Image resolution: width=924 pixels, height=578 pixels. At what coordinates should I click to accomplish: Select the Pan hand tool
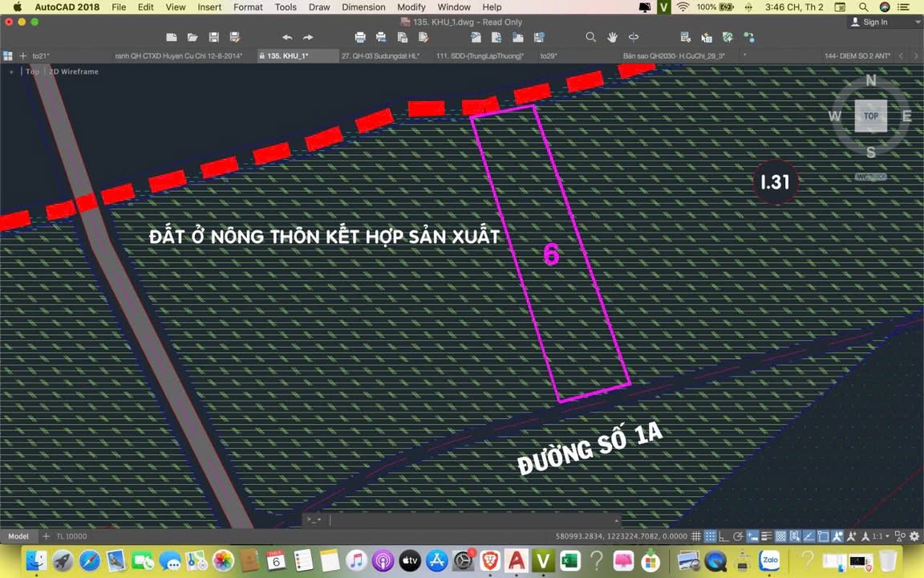pos(612,37)
